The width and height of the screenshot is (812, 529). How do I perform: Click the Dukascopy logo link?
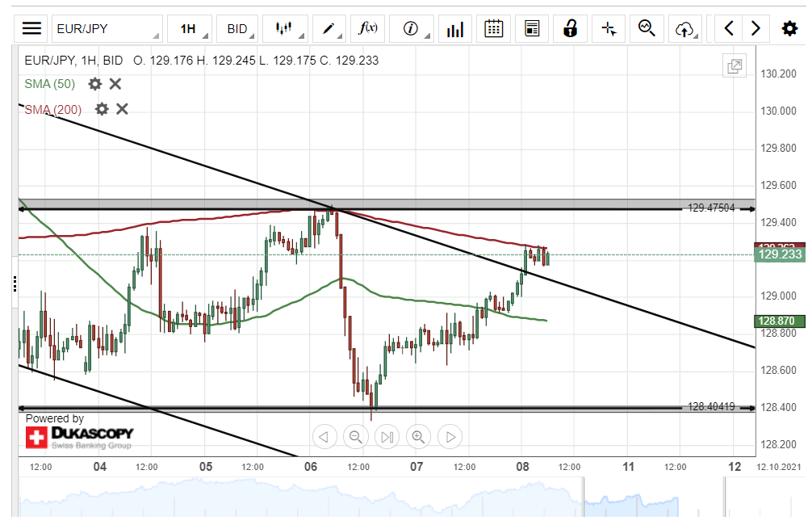(x=79, y=437)
